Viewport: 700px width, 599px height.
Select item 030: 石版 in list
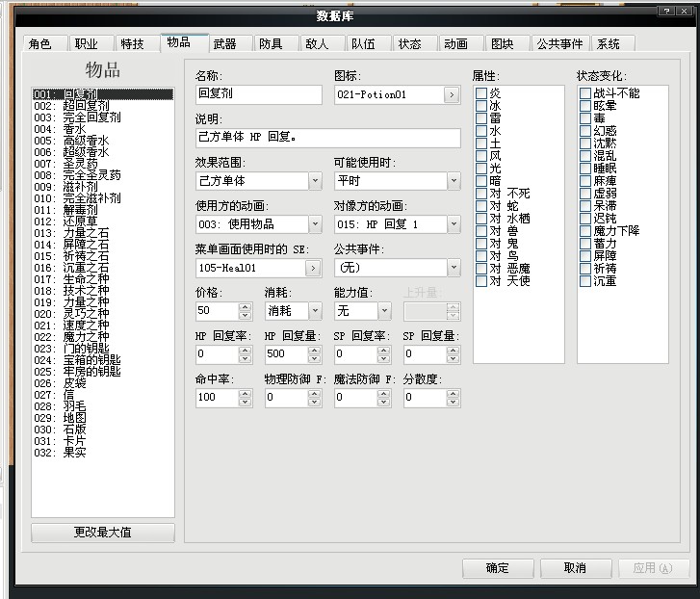(x=102, y=430)
